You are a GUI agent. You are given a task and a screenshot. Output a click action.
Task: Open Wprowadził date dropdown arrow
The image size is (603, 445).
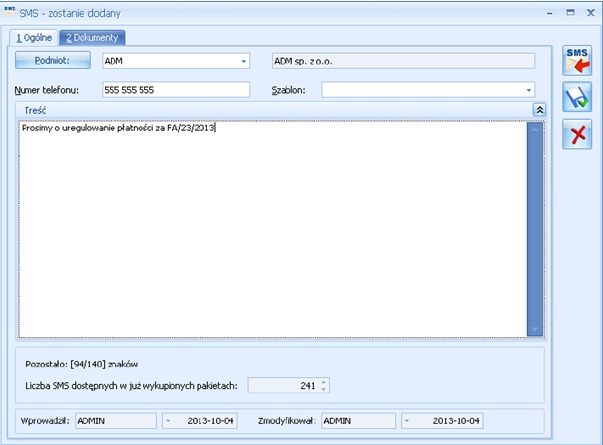[x=168, y=421]
